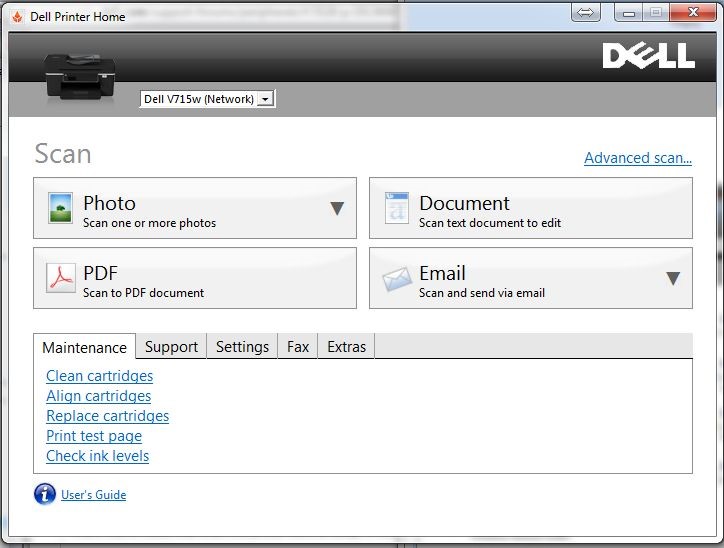Click the Replace cartridges link
The height and width of the screenshot is (548, 724).
click(x=108, y=416)
